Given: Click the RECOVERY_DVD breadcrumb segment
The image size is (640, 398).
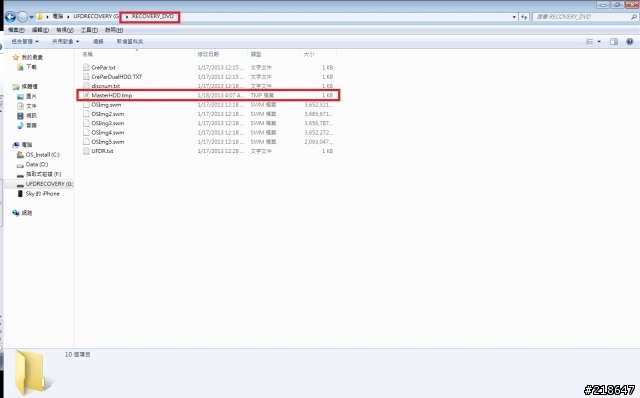Looking at the screenshot, I should point(153,17).
